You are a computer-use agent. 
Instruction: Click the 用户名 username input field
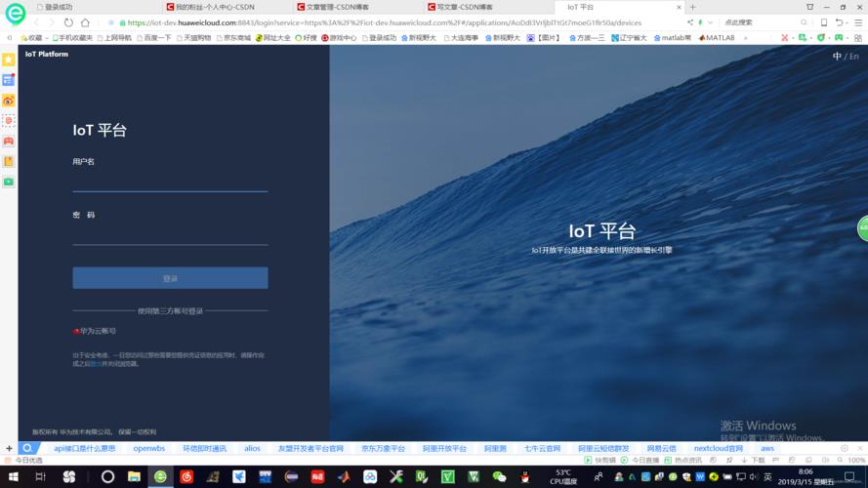170,181
